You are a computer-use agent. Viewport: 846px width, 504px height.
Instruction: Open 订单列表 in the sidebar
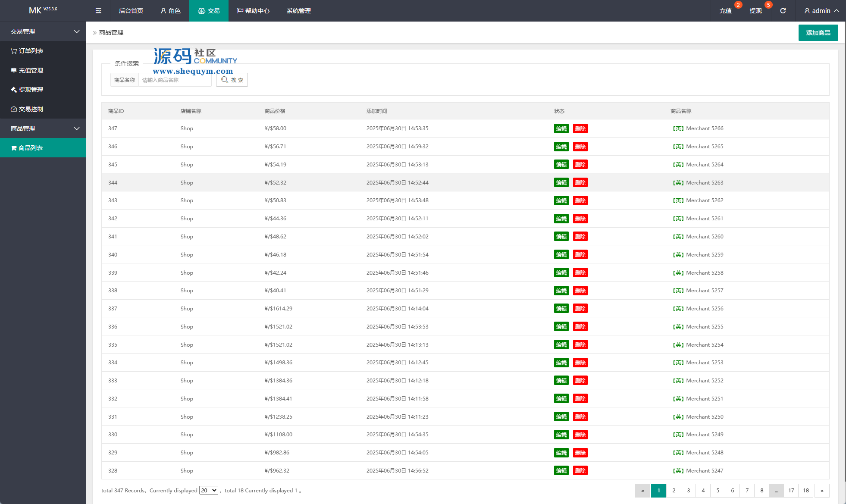pos(31,51)
